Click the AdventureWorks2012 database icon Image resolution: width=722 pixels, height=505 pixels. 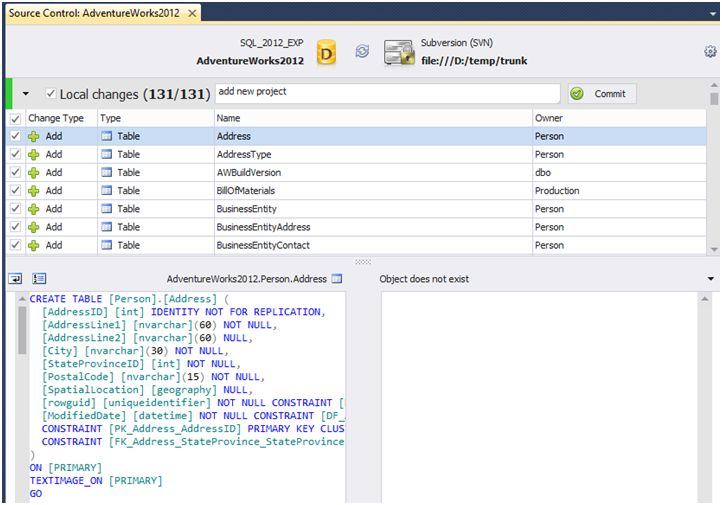326,52
